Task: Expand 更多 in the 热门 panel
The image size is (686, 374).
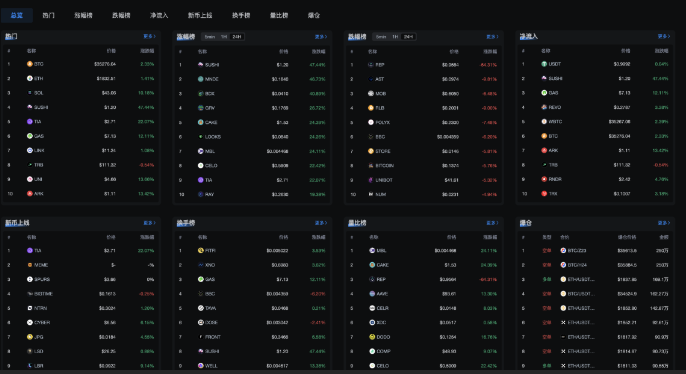Action: pos(149,36)
